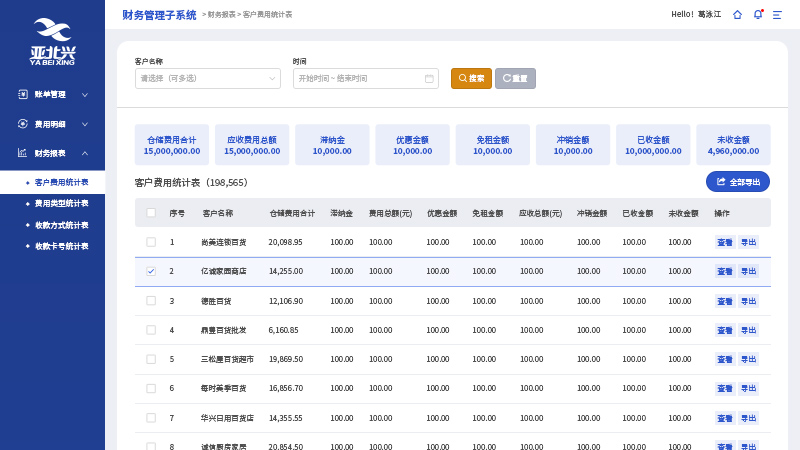
Task: Click the user greeting Hello! 葛泳江
Action: pos(696,15)
